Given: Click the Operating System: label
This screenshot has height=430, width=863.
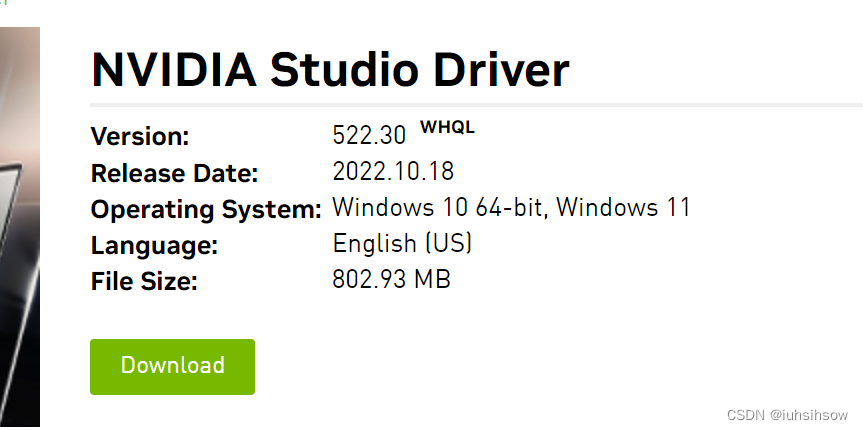Looking at the screenshot, I should [x=206, y=210].
